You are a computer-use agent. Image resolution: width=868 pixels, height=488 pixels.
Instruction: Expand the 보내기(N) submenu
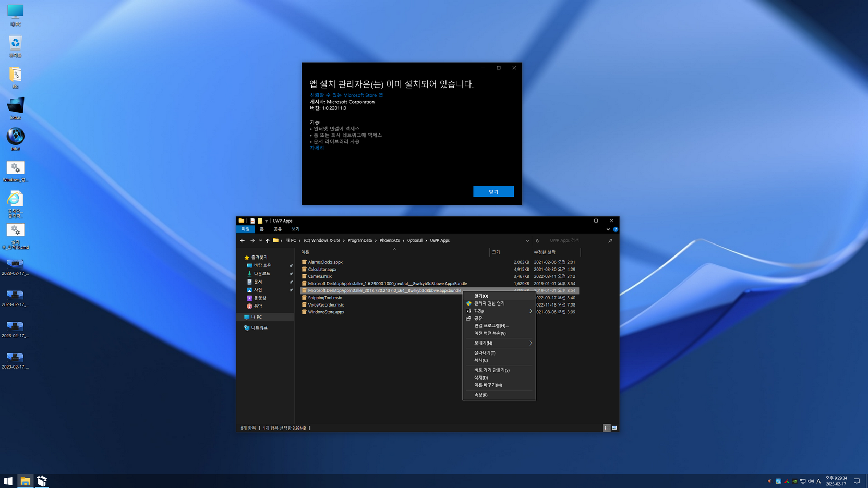[531, 343]
